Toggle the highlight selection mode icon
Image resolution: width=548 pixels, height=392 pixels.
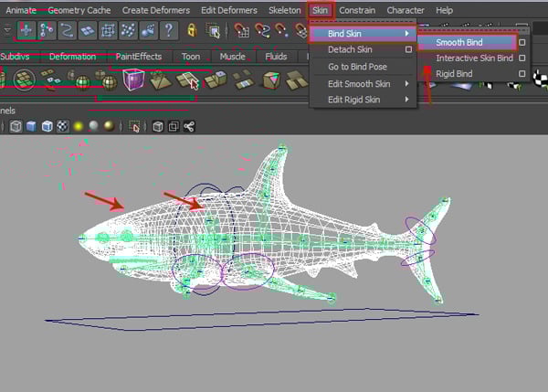point(213,30)
